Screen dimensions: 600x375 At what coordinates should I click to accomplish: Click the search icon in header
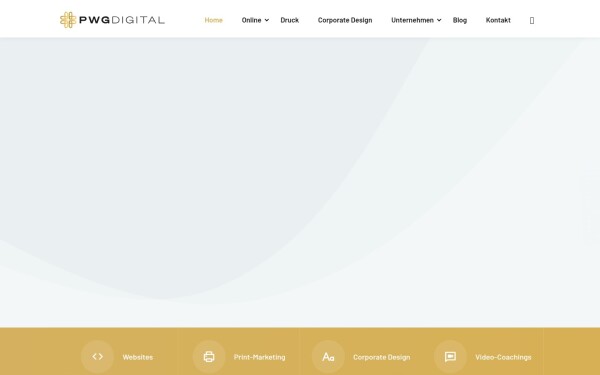(x=532, y=21)
